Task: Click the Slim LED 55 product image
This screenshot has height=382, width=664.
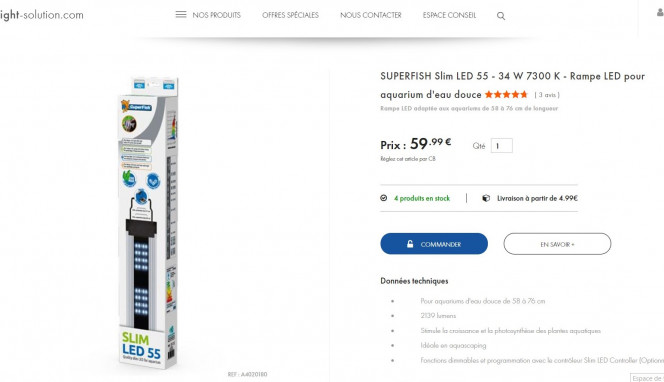Action: 148,222
